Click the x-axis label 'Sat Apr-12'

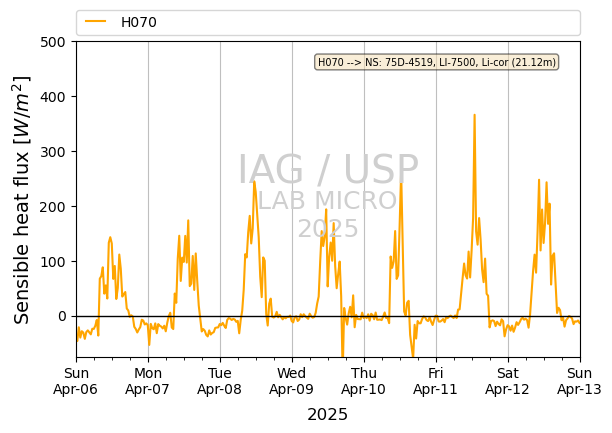tap(507, 381)
